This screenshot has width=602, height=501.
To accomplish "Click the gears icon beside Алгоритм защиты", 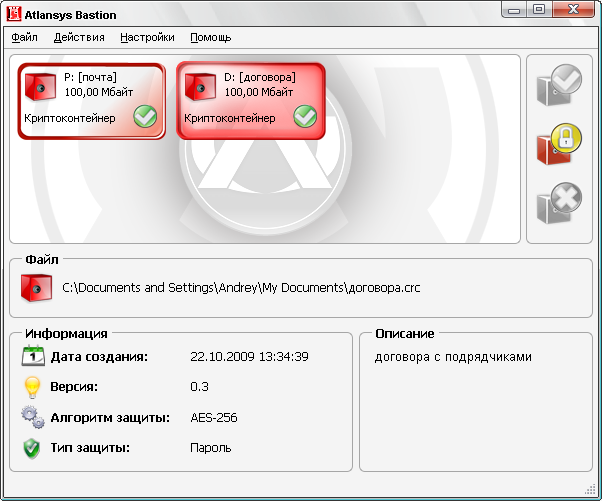I will point(33,418).
